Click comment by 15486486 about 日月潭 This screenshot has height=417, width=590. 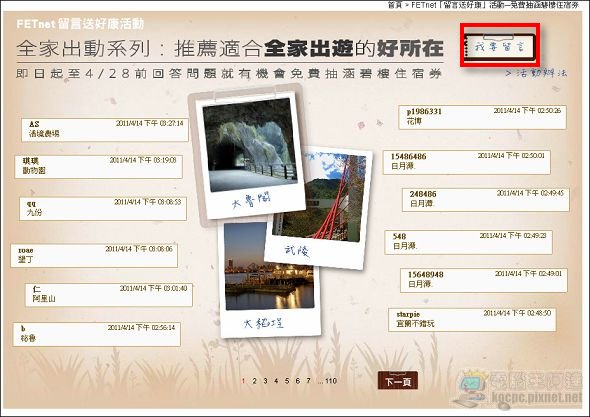click(467, 162)
